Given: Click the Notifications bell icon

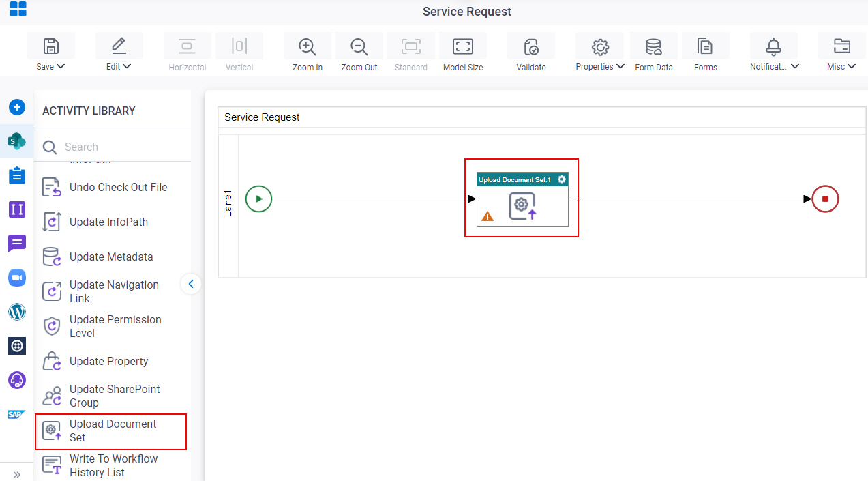Looking at the screenshot, I should pyautogui.click(x=773, y=46).
